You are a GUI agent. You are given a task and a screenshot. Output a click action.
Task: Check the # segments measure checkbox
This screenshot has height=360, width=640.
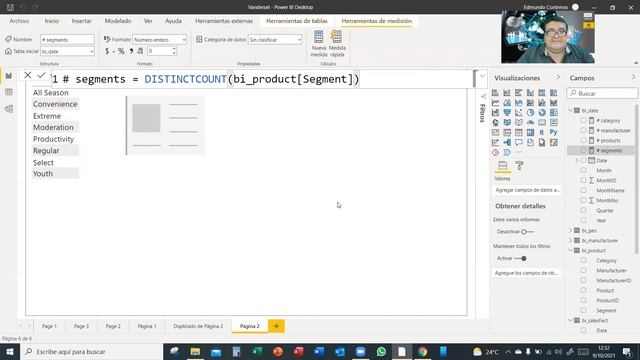(583, 150)
